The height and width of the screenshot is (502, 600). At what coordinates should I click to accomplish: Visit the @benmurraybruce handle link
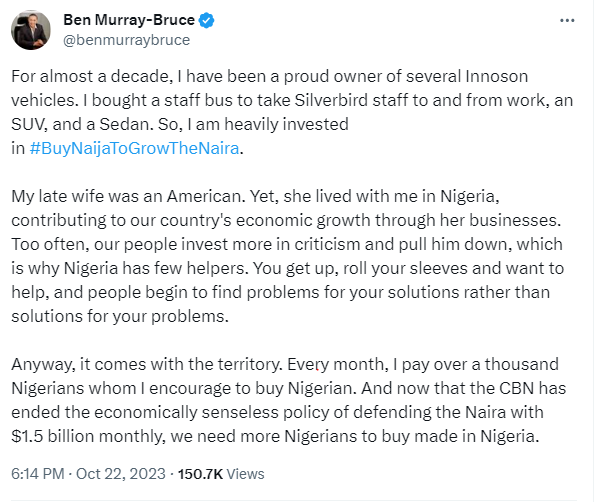[x=126, y=40]
